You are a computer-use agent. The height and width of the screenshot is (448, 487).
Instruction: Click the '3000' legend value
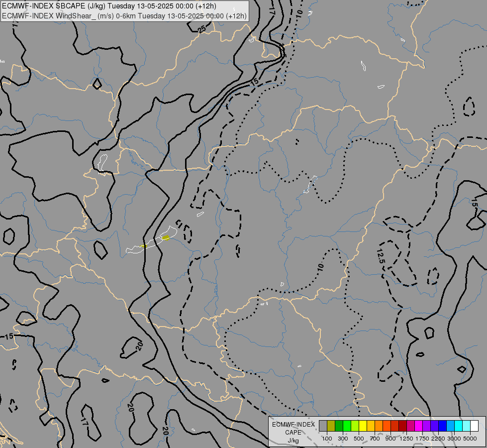454,439
